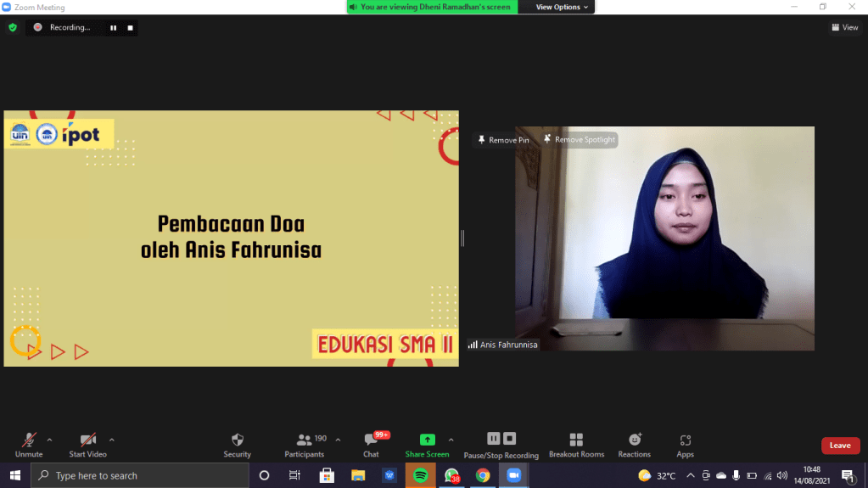Viewport: 868px width, 488px height.
Task: Open Spotify from the Windows taskbar
Action: tap(420, 475)
